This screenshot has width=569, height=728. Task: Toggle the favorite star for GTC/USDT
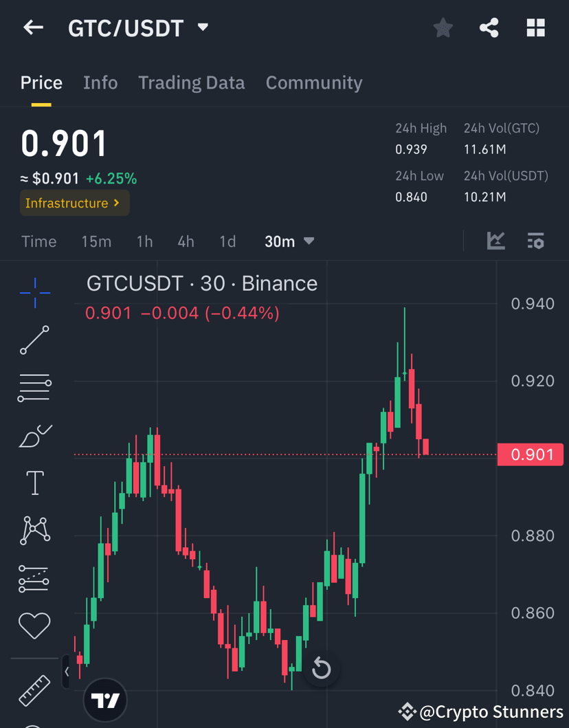(x=443, y=27)
